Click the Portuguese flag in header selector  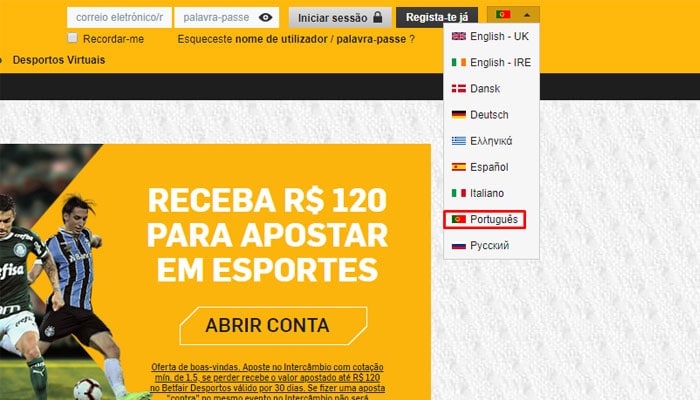503,15
